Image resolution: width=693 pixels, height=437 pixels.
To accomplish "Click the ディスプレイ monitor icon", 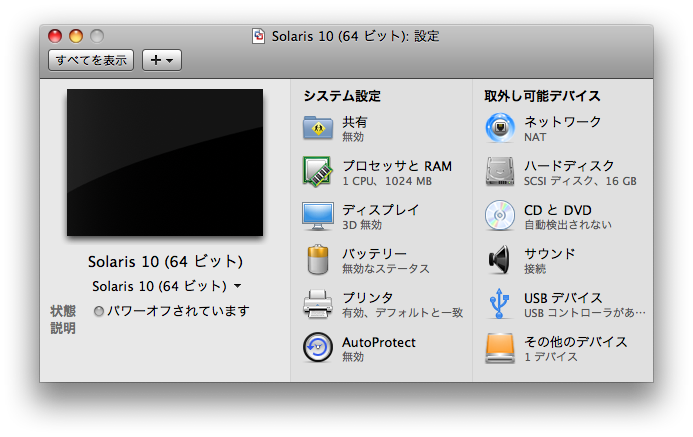I will (x=317, y=215).
